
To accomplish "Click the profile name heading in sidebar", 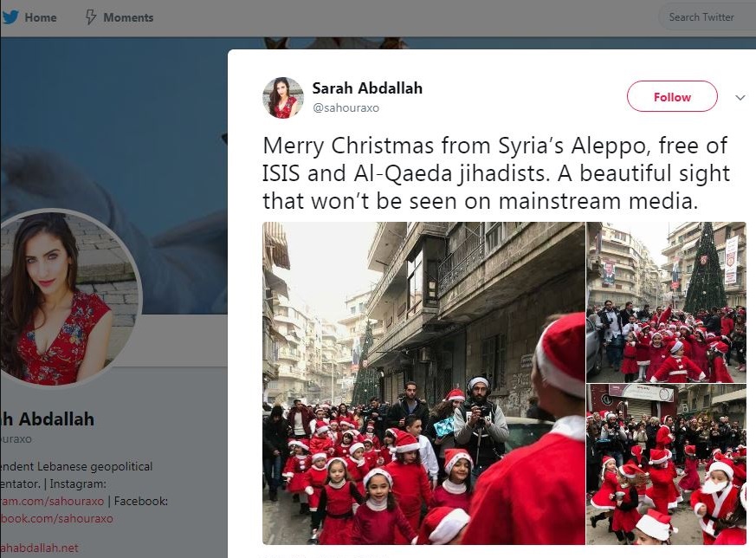I will (x=48, y=419).
